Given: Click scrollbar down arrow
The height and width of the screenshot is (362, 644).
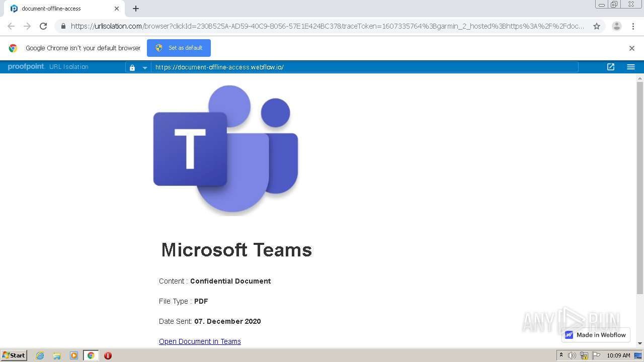Looking at the screenshot, I should point(640,344).
